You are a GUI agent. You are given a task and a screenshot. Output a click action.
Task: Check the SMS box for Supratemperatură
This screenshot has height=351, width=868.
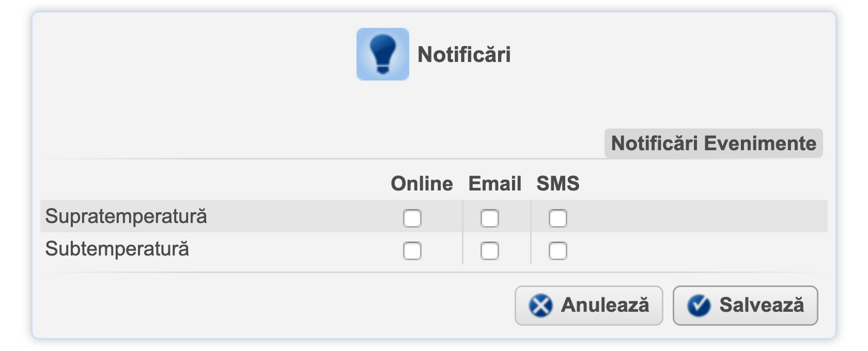(x=557, y=218)
